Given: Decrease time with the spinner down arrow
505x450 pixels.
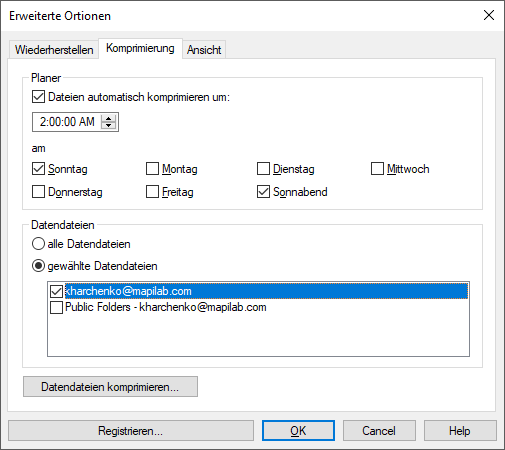Looking at the screenshot, I should click(108, 125).
